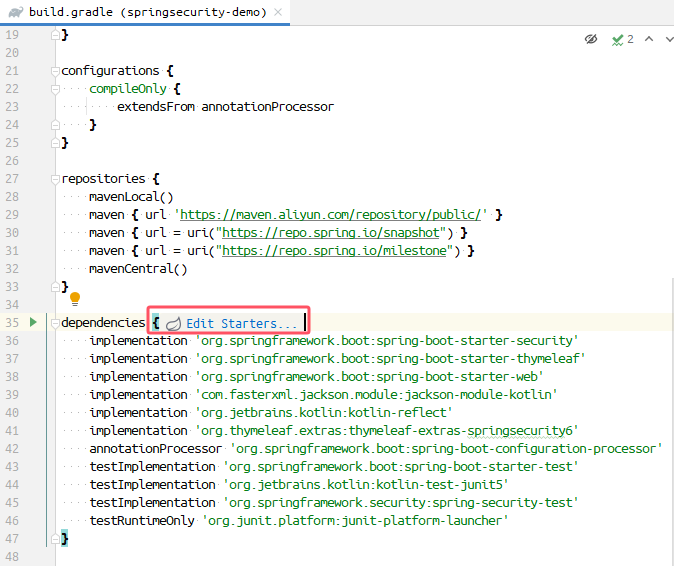
Task: Click thymeleaf-extras-springsecurity6 dependency string
Action: (x=387, y=431)
